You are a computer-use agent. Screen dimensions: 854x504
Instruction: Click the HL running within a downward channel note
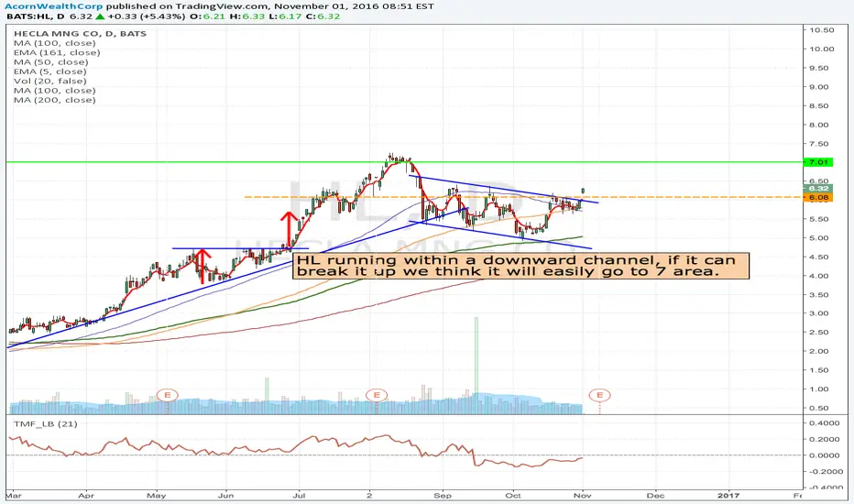coord(520,266)
